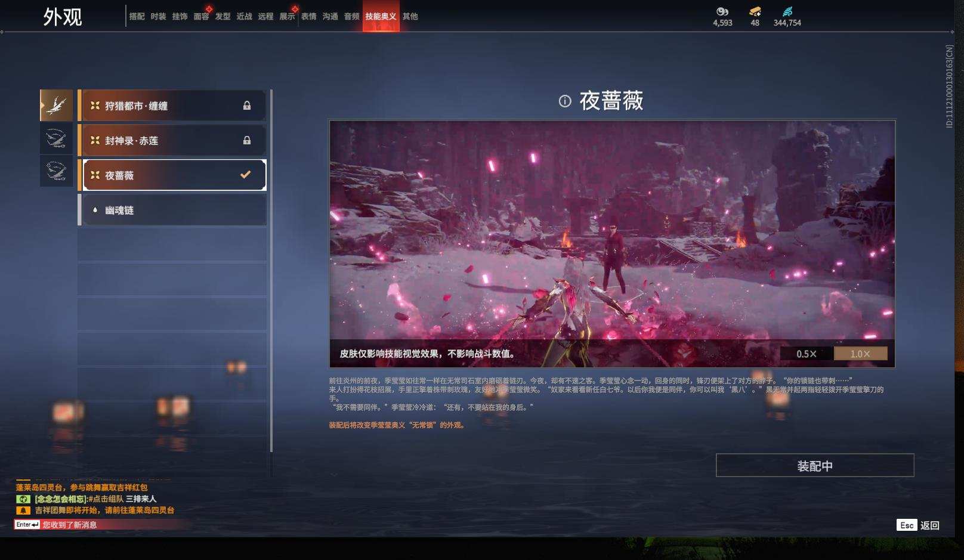This screenshot has height=560, width=964.
Task: Click the gold ingot currency icon showing 48
Action: [755, 13]
